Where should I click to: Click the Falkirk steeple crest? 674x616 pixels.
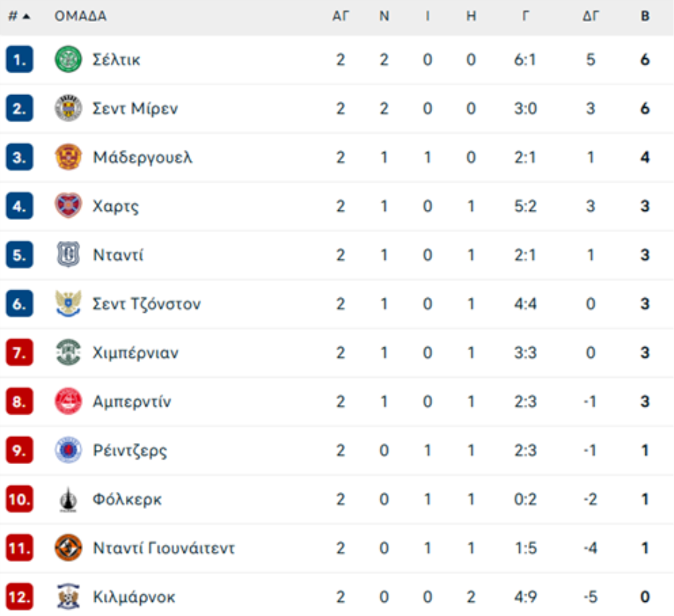pyautogui.click(x=68, y=499)
